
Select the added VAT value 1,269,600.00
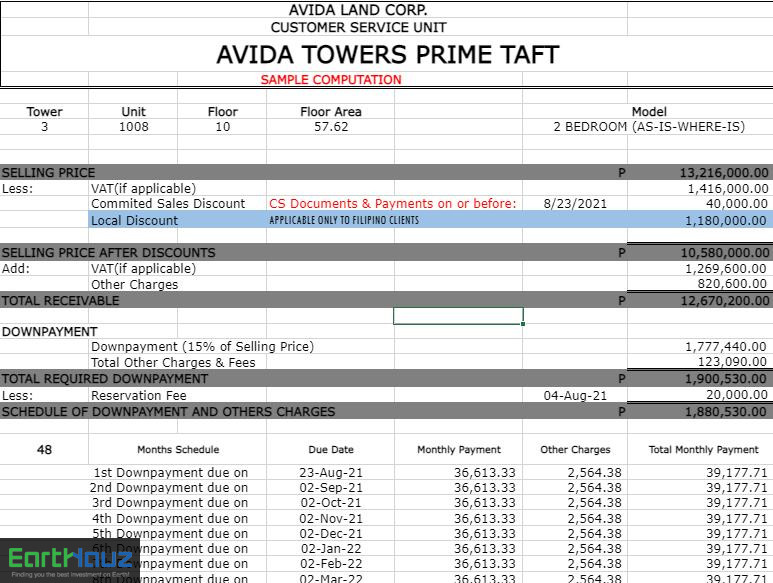click(x=726, y=269)
